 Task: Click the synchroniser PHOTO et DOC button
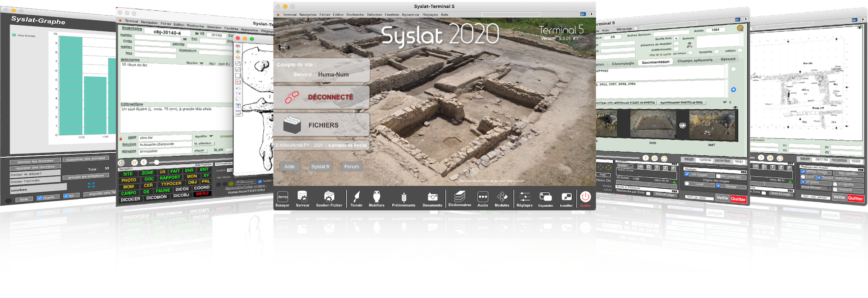[681, 103]
